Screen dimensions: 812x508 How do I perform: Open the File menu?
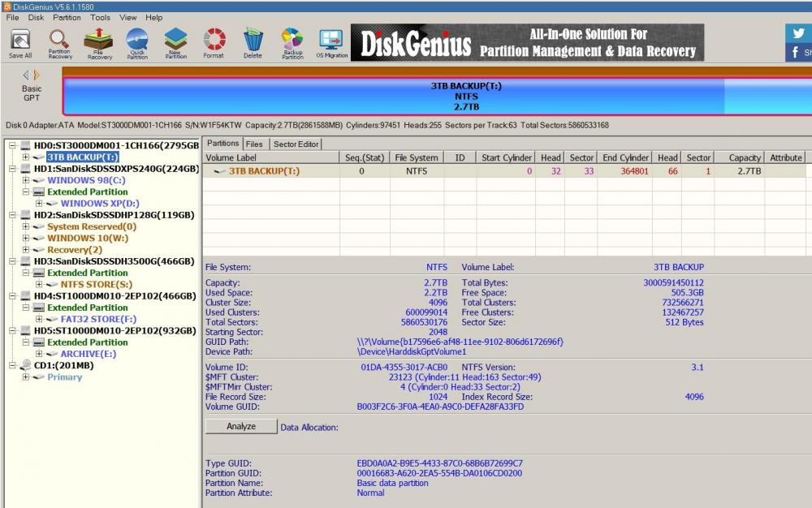(12, 18)
